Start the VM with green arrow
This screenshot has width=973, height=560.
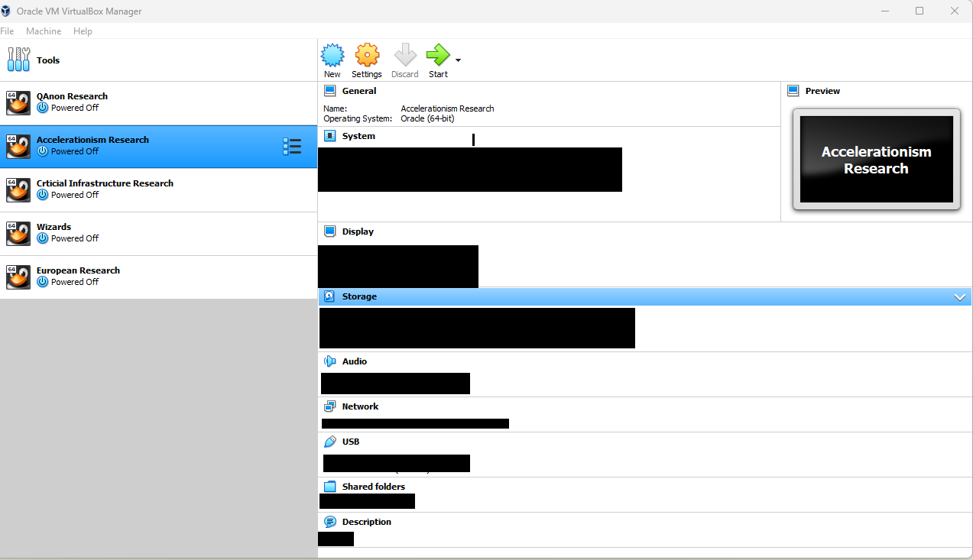(x=438, y=55)
